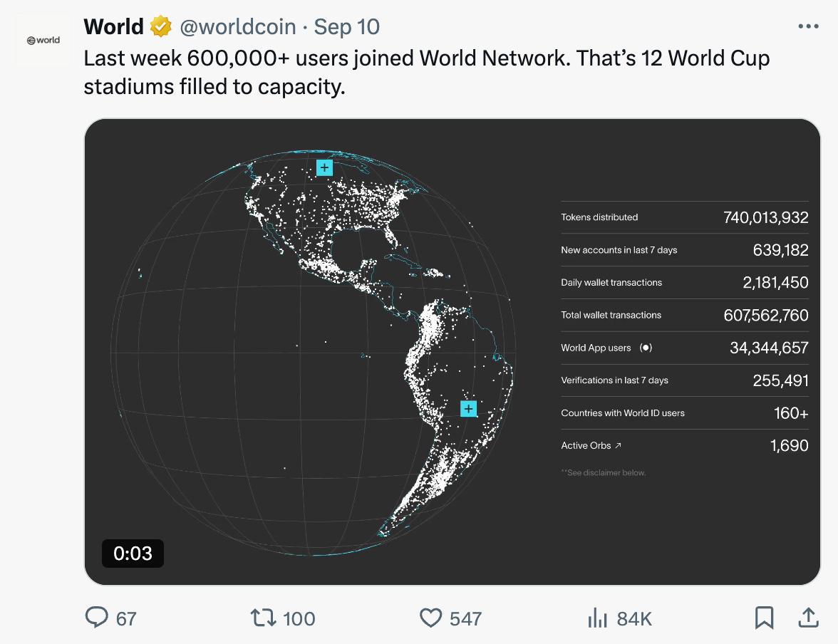This screenshot has width=838, height=644.
Task: Expand the See disclaimer below note
Action: [604, 472]
